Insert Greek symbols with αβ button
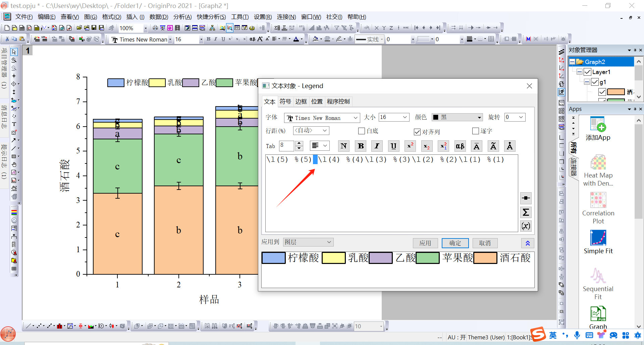 click(460, 146)
